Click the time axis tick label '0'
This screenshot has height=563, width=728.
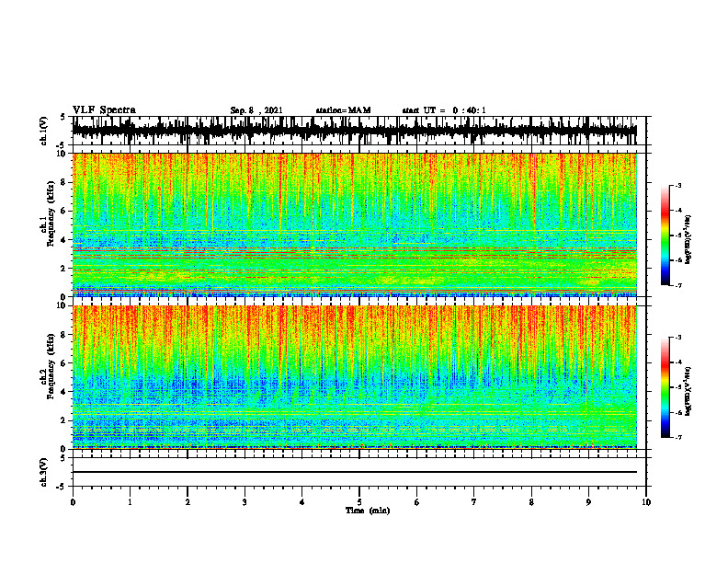pos(73,502)
